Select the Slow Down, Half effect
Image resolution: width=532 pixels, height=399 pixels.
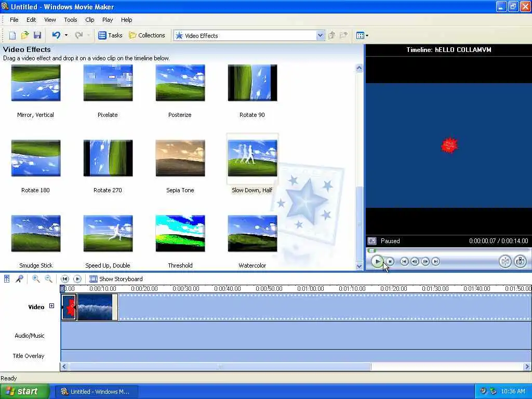tap(252, 158)
